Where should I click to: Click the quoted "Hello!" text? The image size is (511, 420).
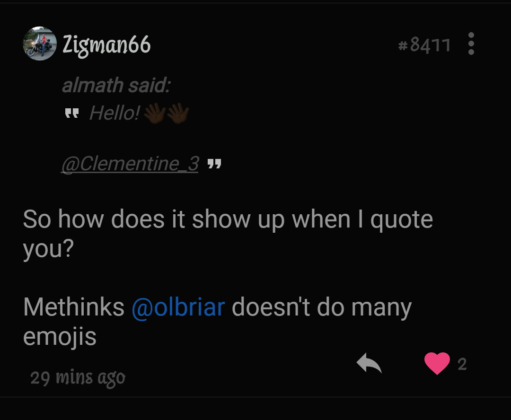[x=115, y=113]
